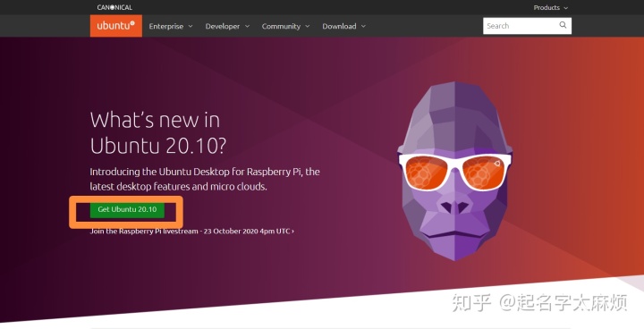644x329 pixels.
Task: Expand the Developer menu
Action: point(227,26)
